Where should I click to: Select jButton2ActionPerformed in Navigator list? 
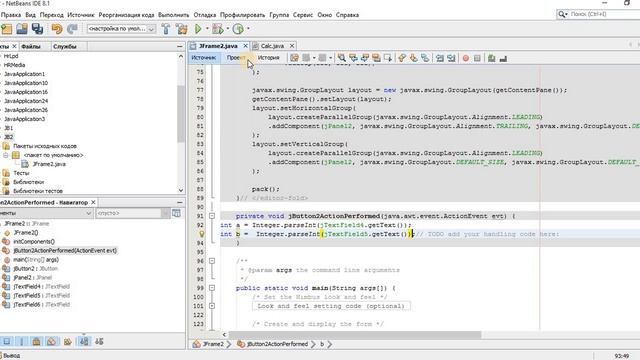(64, 251)
